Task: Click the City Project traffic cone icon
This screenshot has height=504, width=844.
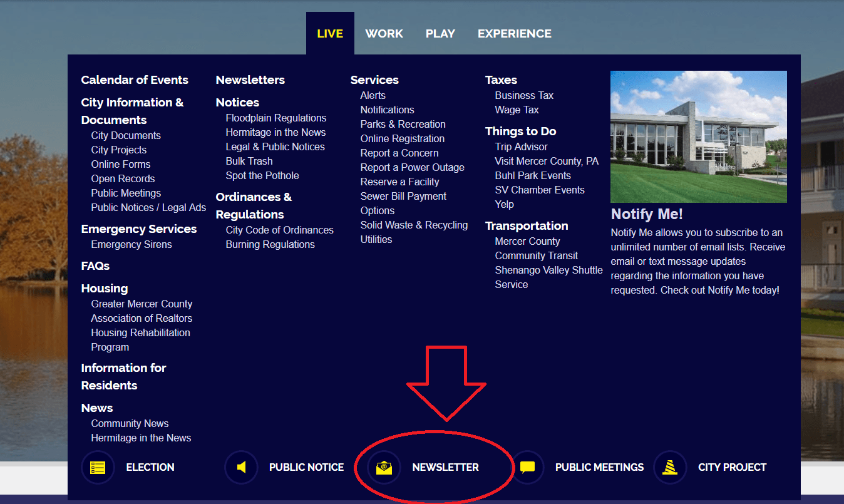Action: pos(670,468)
